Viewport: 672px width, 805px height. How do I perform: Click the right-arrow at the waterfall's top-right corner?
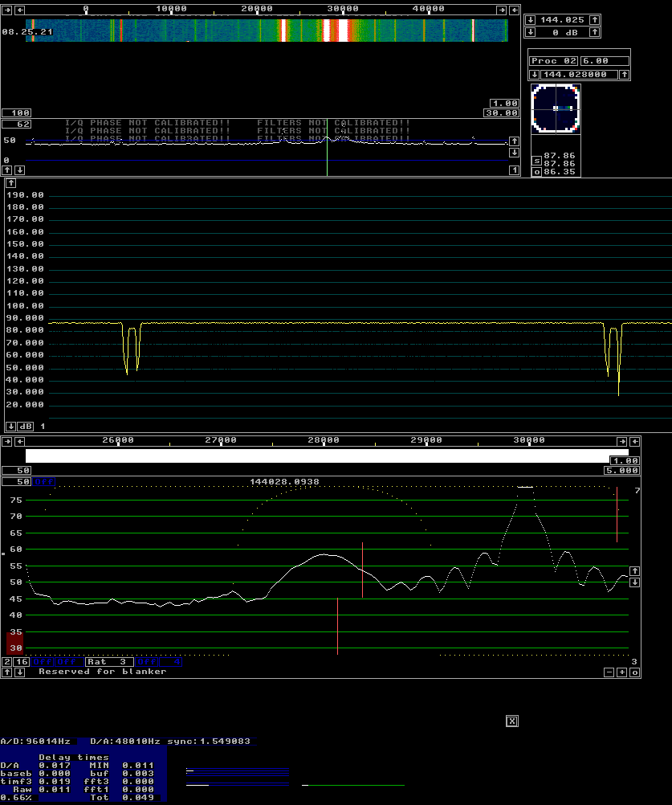502,10
